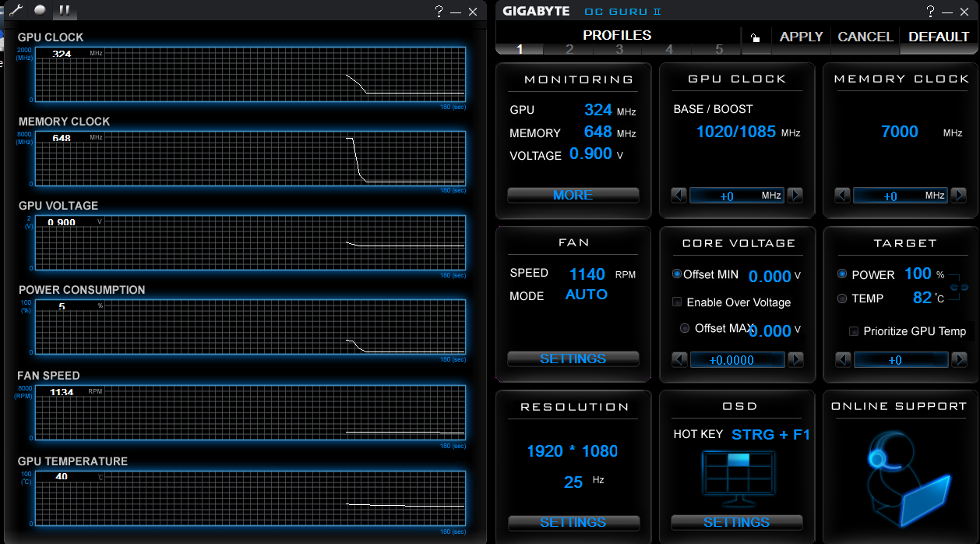The image size is (980, 544).
Task: Switch to profile 4 tab
Action: (669, 49)
